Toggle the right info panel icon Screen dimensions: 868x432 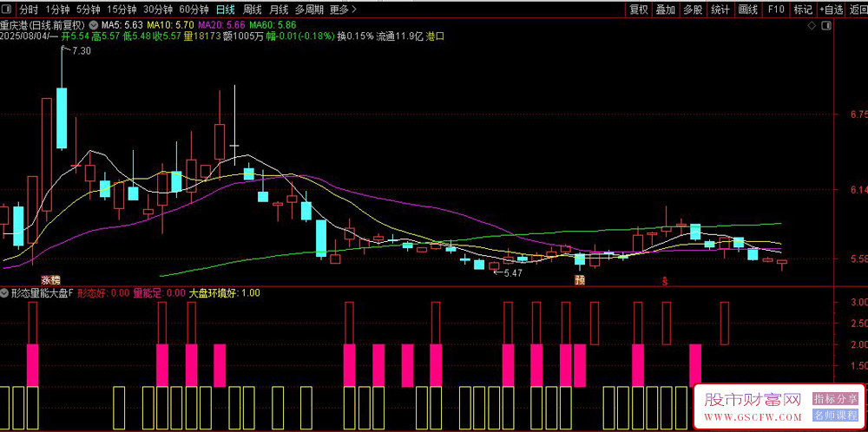click(827, 25)
